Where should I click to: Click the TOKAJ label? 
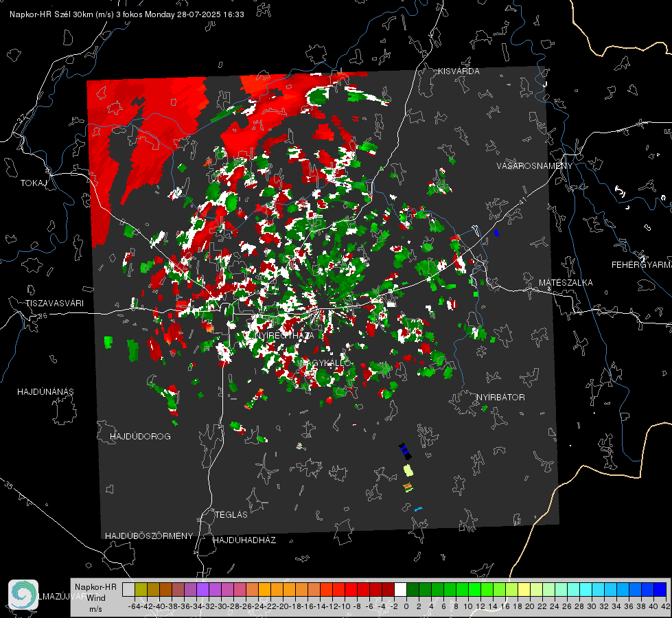(34, 183)
